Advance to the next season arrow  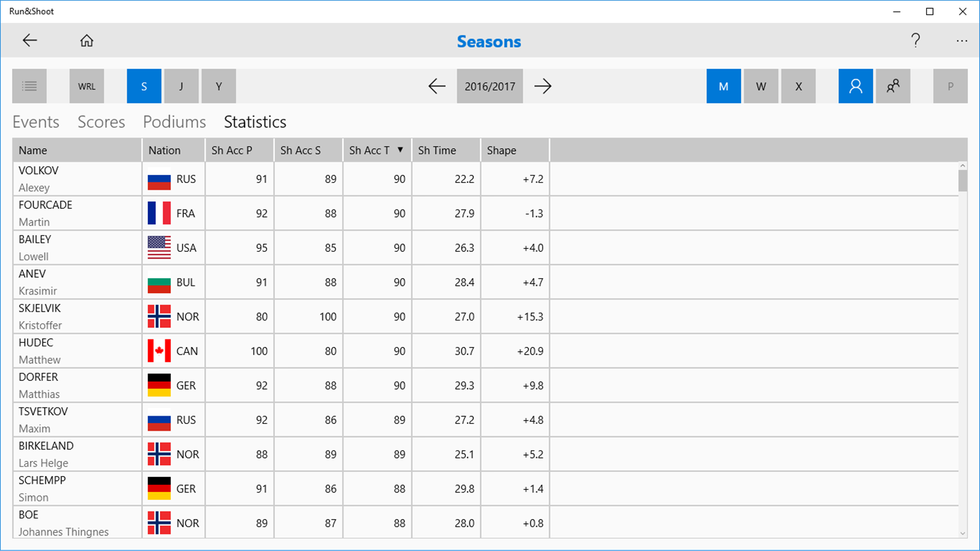pyautogui.click(x=542, y=86)
